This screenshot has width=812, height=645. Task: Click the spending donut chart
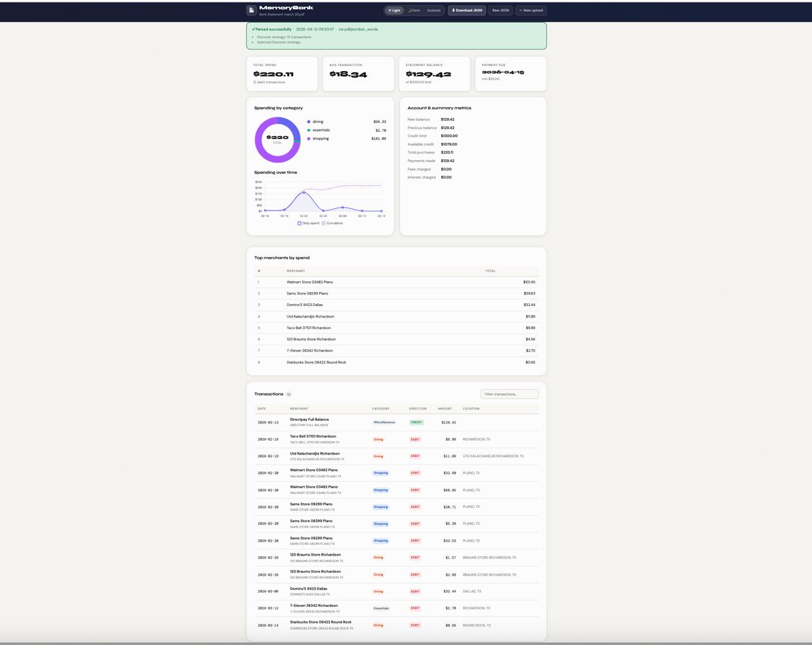(x=277, y=140)
